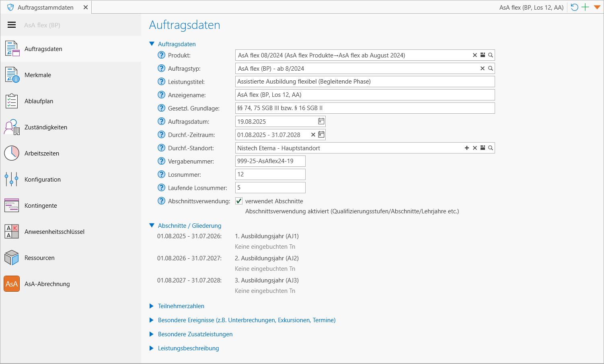
Task: Open the orange dropdown arrow top right
Action: pyautogui.click(x=597, y=7)
